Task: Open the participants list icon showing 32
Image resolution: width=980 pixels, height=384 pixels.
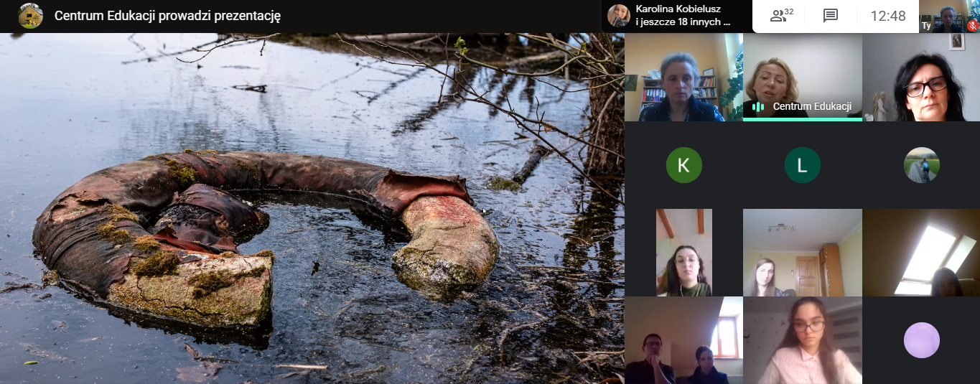Action: tap(782, 16)
